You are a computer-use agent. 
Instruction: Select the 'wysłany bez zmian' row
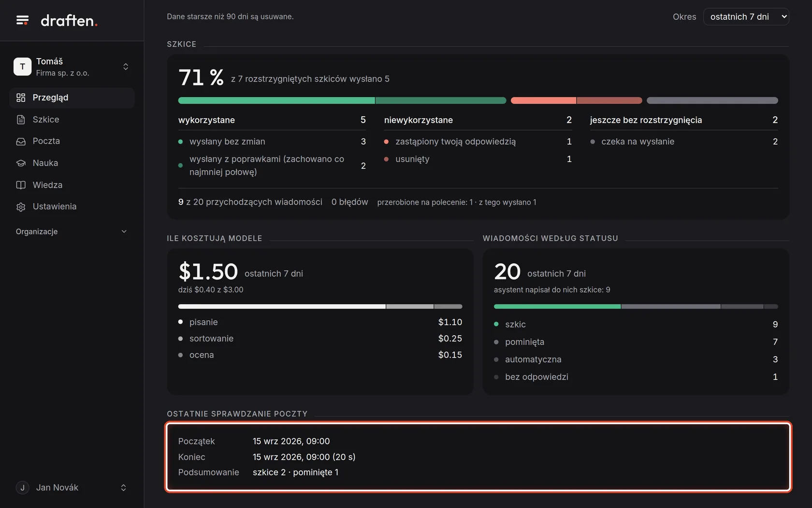(272, 142)
